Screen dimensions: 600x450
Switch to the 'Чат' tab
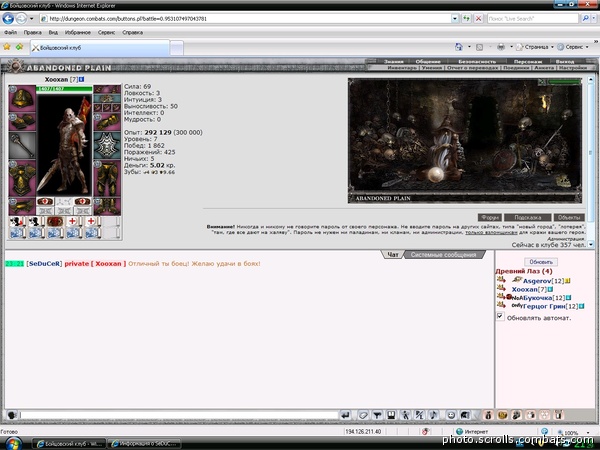pos(393,254)
